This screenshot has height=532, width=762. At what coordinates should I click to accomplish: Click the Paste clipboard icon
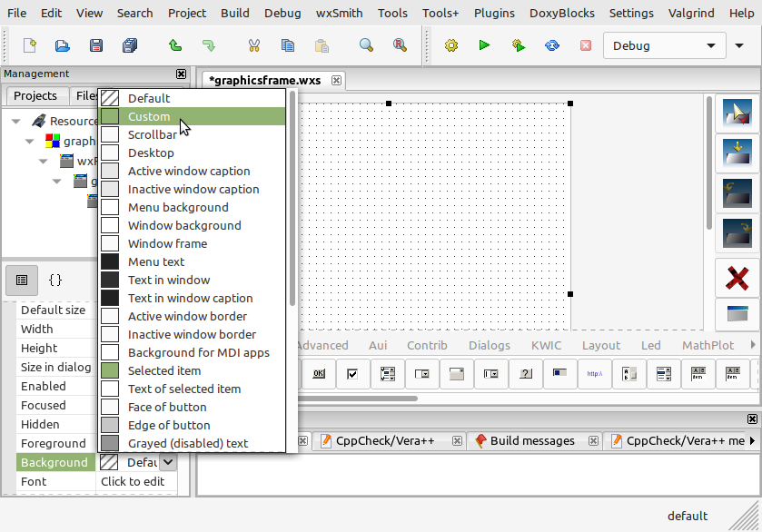point(322,45)
